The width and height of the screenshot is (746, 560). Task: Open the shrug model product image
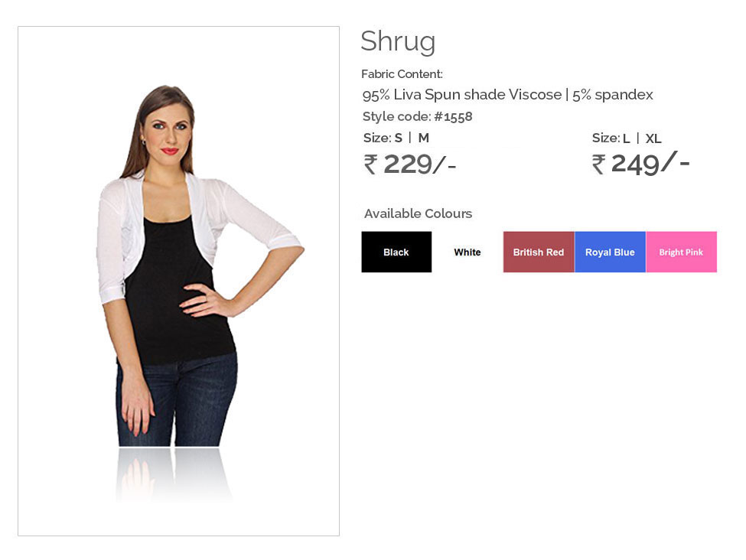[178, 281]
